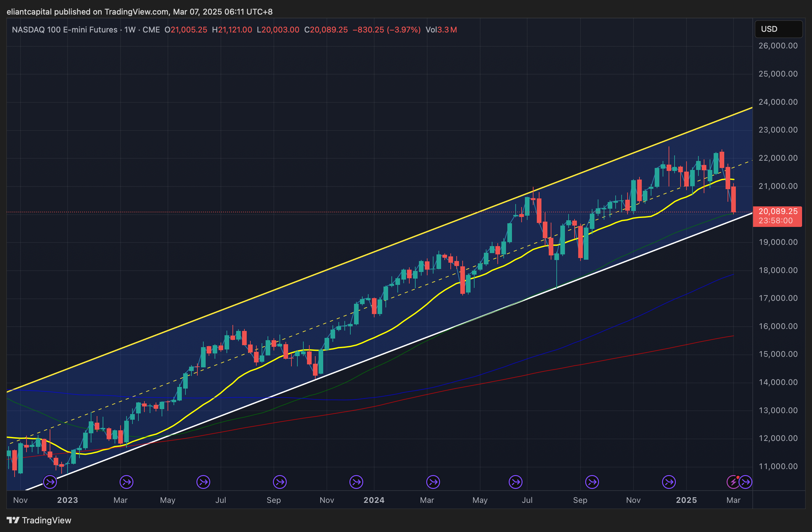Click the rollover icon left of the 2025 label
The image size is (812, 532).
(669, 482)
